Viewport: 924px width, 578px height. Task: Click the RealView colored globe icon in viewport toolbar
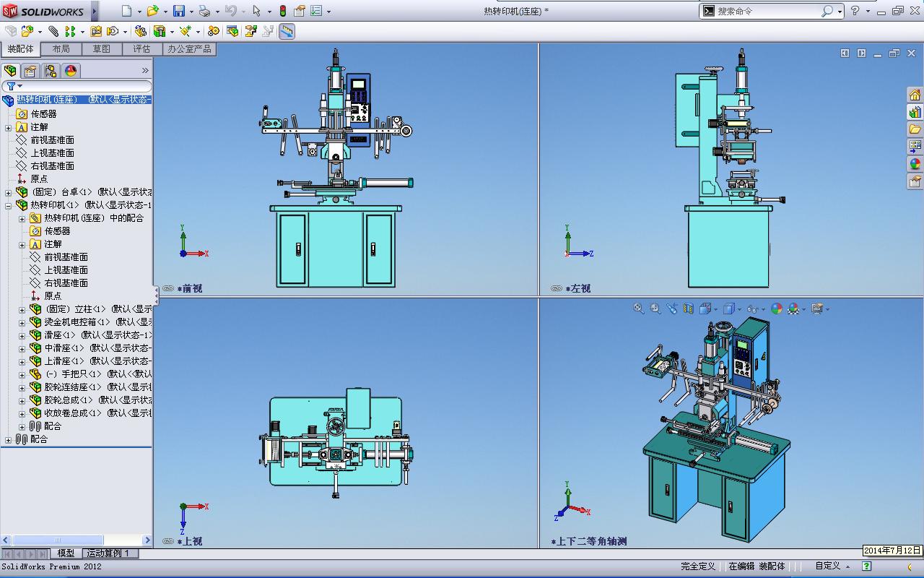(x=776, y=309)
